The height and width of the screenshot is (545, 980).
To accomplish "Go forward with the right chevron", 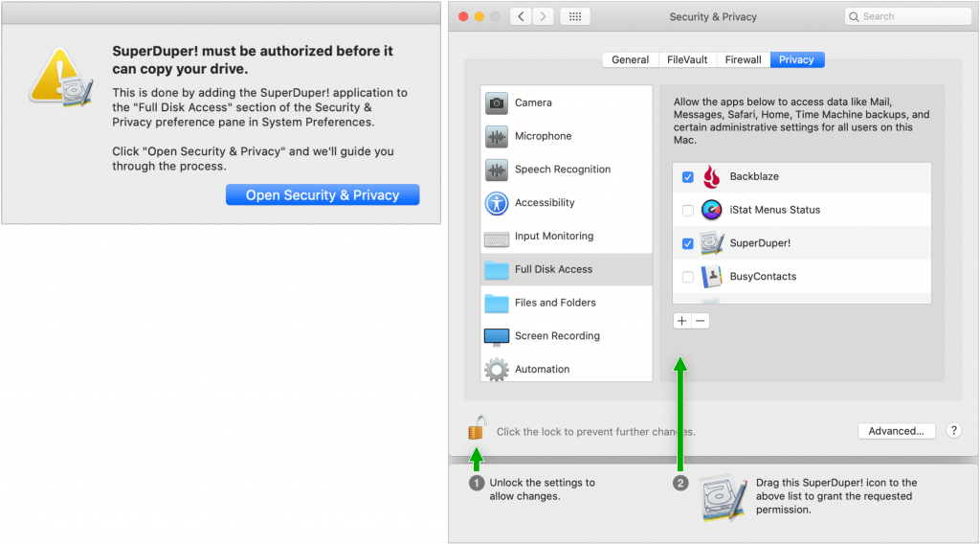I will (544, 17).
